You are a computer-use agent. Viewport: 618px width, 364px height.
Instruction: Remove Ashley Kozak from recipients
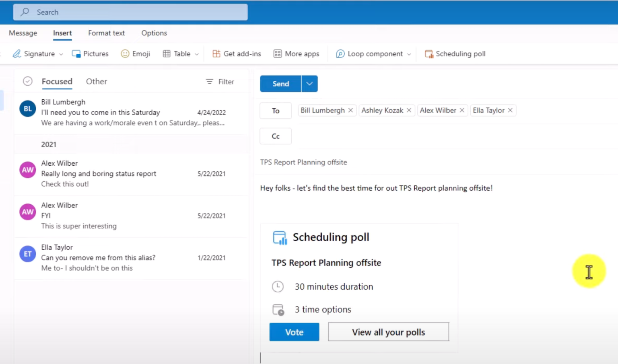pyautogui.click(x=409, y=110)
